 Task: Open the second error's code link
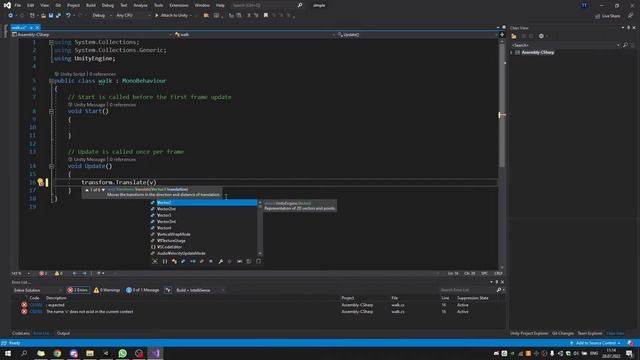(36, 311)
